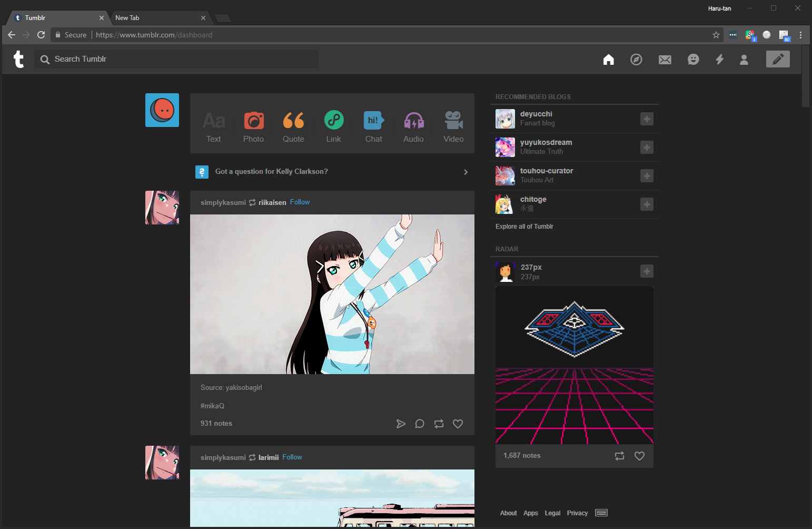Follow deyucchi with the plus button
Viewport: 812px width, 529px height.
[647, 119]
